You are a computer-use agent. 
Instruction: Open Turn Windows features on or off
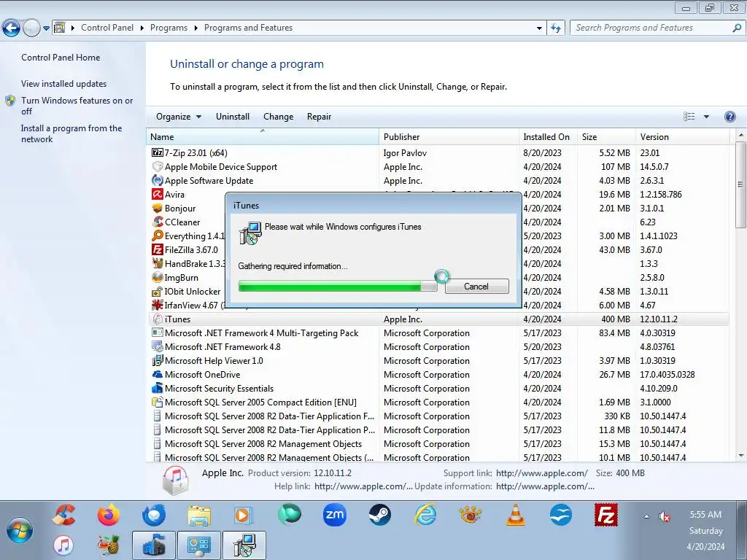point(77,106)
